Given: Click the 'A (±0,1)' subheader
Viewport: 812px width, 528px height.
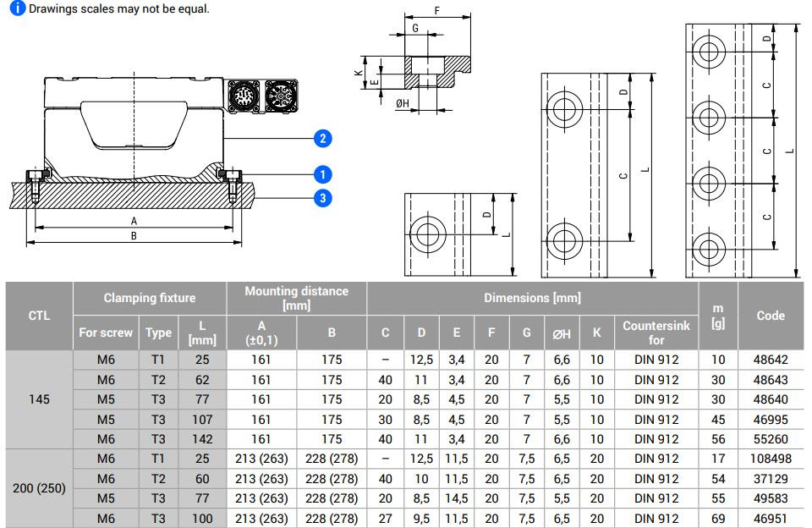Looking at the screenshot, I should pos(261,333).
